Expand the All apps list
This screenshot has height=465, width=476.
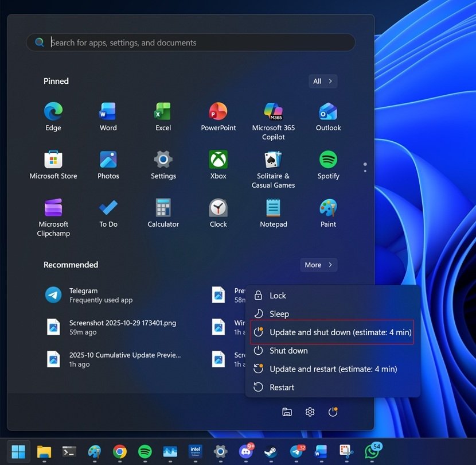(323, 81)
